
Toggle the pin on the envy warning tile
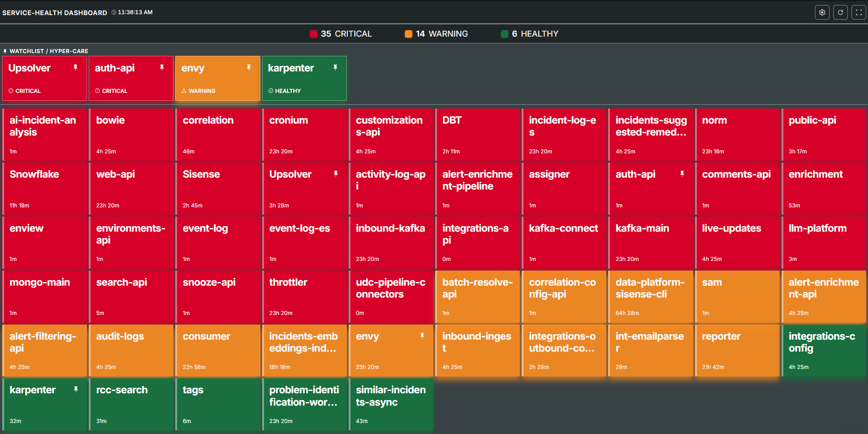pos(421,336)
